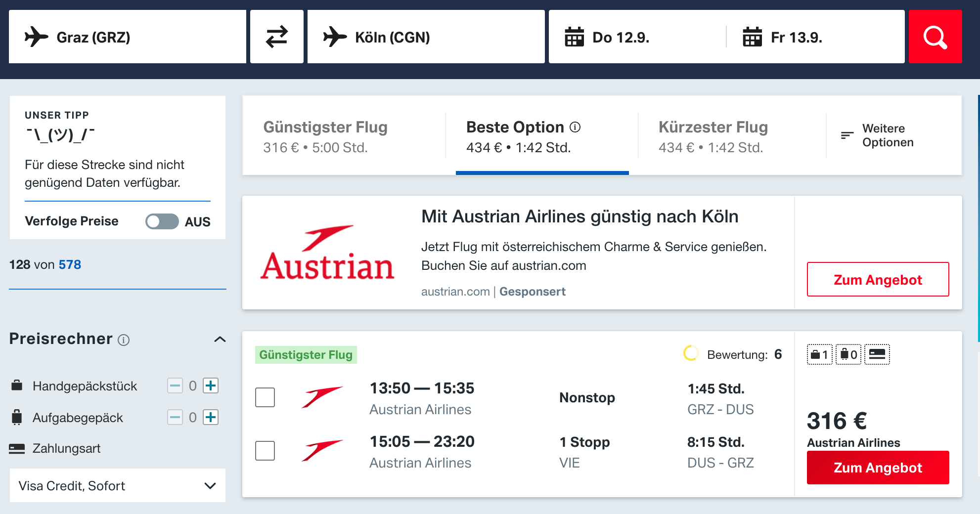Click the red search magnifier button
Image resolution: width=980 pixels, height=514 pixels.
935,37
